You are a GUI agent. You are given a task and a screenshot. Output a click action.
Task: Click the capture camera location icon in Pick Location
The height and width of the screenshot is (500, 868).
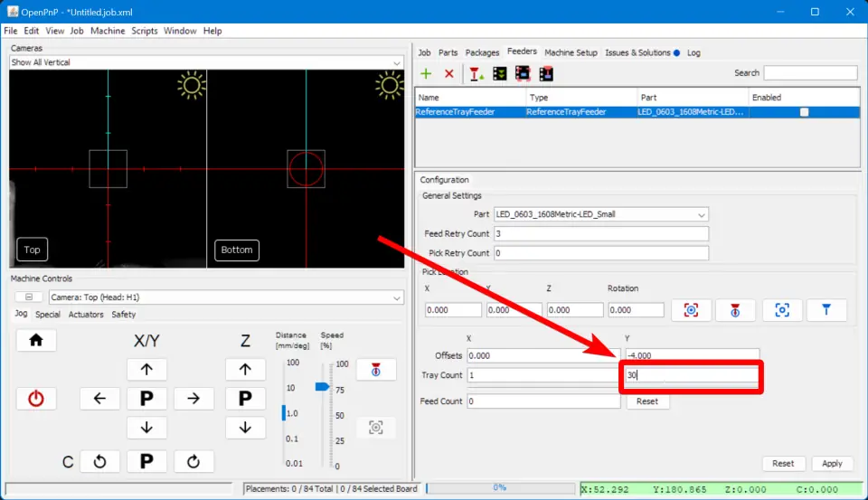[692, 310]
